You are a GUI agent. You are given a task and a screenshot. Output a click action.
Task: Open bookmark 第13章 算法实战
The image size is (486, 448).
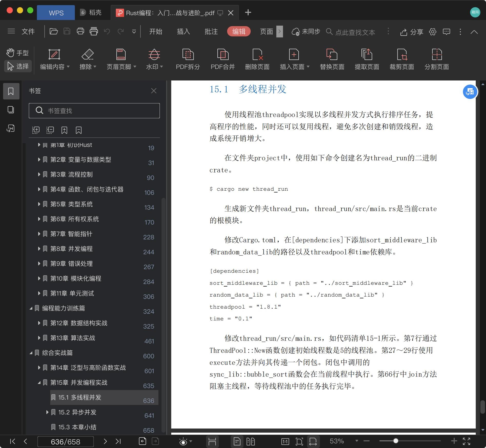[x=73, y=338]
